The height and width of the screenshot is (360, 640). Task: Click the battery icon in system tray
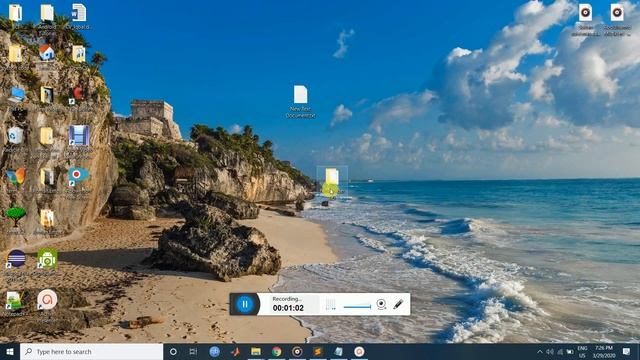570,351
